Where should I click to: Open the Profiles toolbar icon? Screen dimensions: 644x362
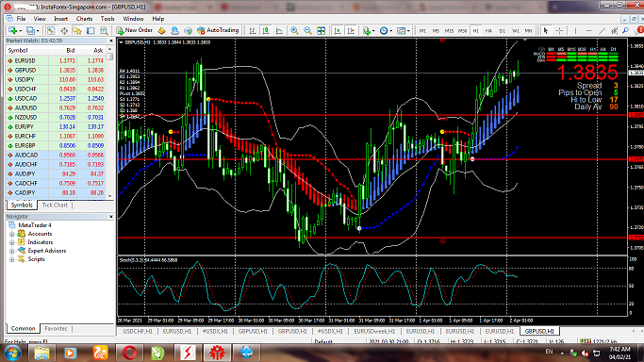[30, 30]
